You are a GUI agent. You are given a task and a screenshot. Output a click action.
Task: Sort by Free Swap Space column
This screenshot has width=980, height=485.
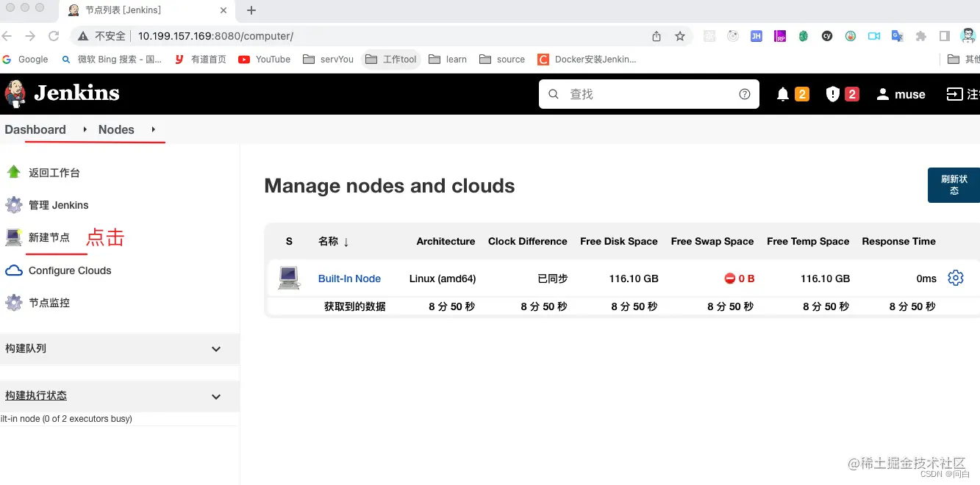[x=712, y=241]
